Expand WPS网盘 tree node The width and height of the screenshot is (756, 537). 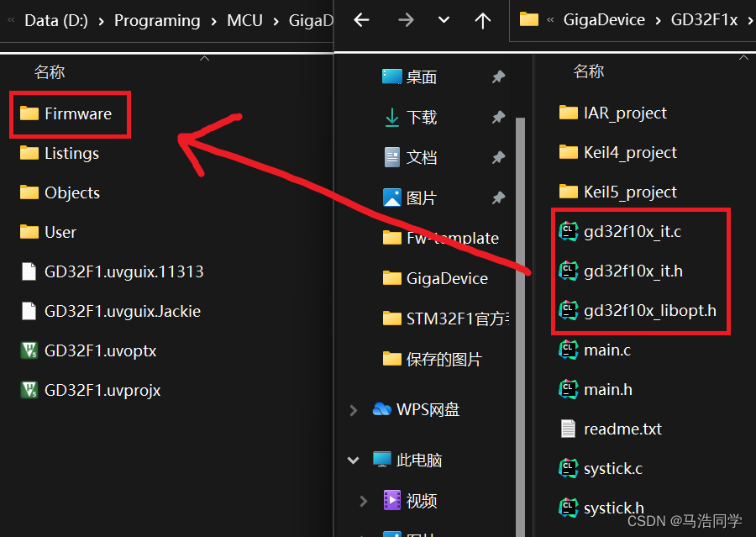354,410
